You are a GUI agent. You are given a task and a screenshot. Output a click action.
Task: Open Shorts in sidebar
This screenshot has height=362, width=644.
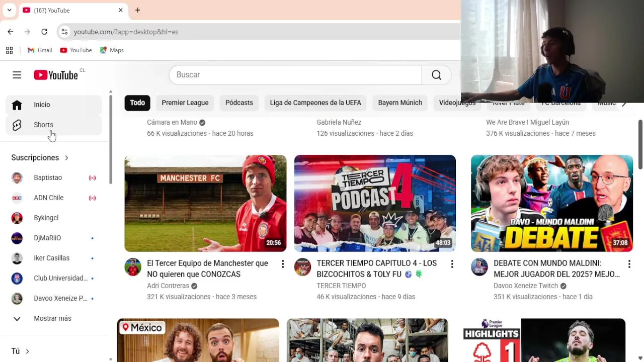54,125
